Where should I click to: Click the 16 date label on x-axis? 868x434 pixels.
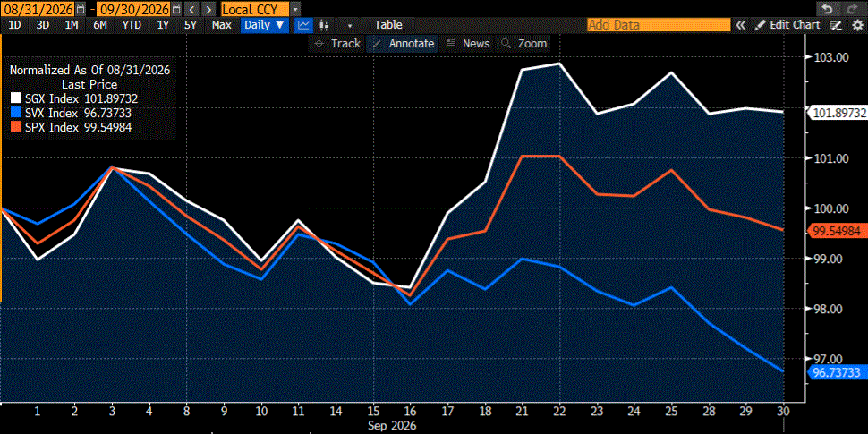410,412
